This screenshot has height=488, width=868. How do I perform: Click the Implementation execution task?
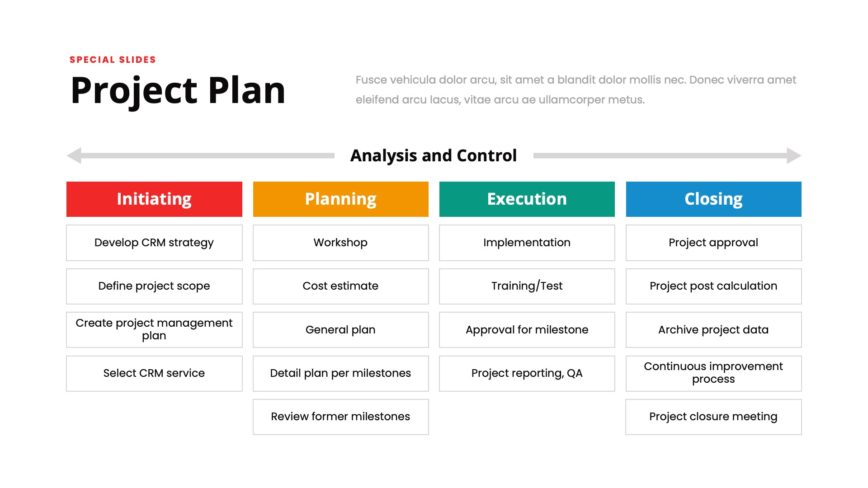[527, 241]
